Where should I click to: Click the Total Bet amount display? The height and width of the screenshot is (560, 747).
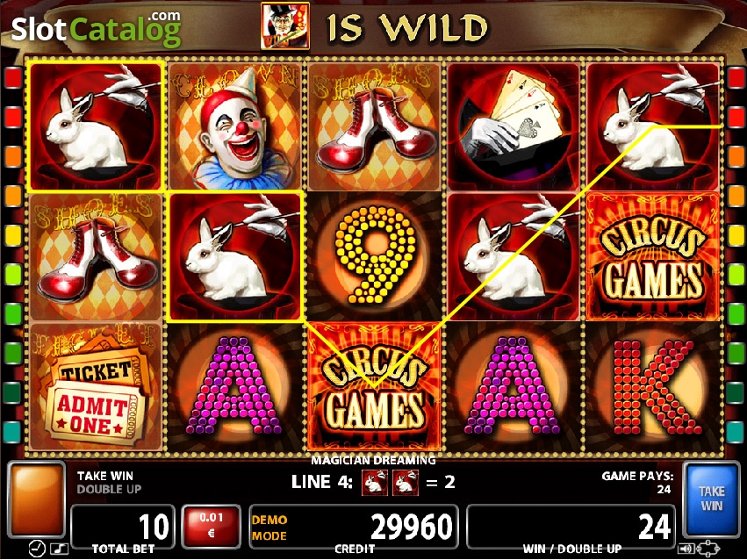(123, 526)
